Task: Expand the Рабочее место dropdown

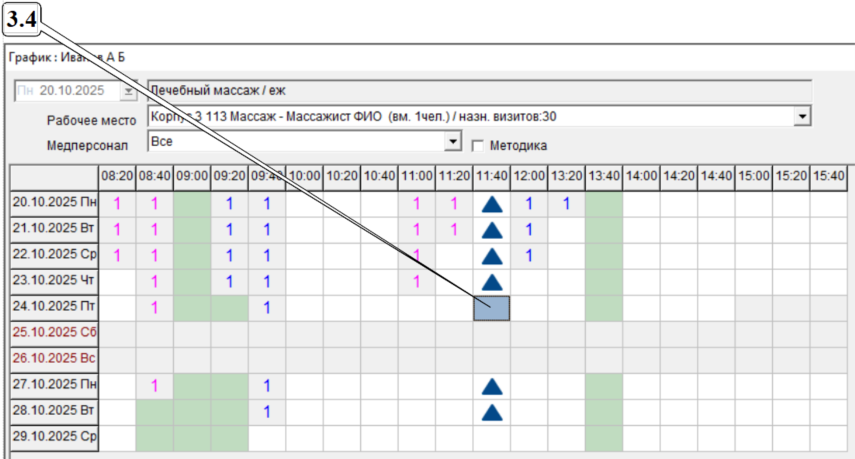Action: click(801, 117)
